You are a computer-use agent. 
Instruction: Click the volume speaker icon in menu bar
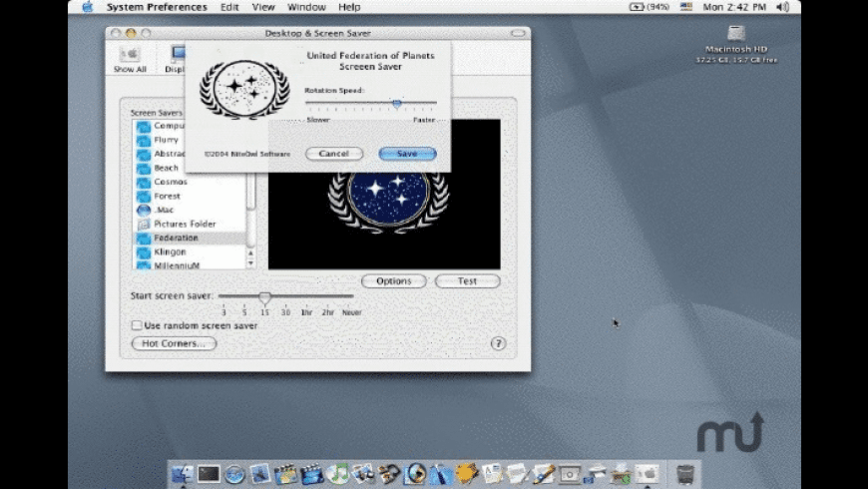(x=781, y=7)
